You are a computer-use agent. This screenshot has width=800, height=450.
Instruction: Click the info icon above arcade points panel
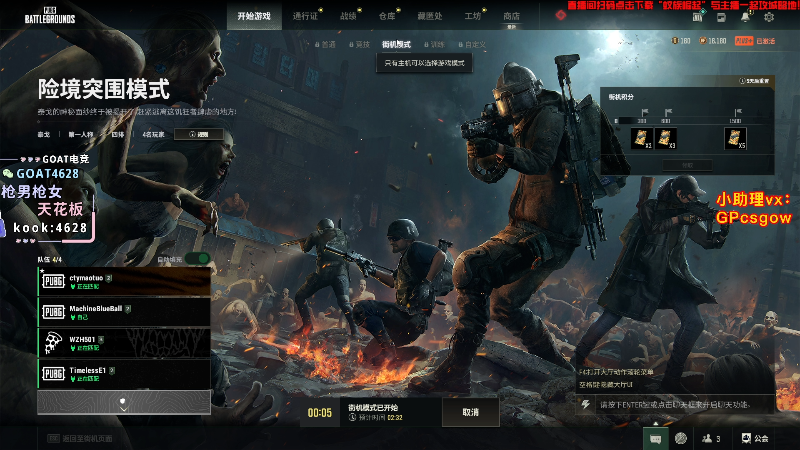tap(742, 81)
